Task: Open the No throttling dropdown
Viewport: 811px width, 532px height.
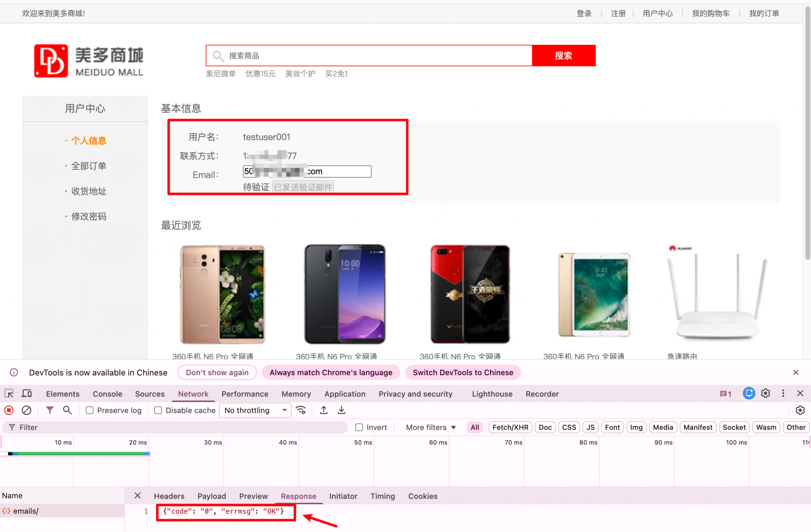Action: click(255, 410)
